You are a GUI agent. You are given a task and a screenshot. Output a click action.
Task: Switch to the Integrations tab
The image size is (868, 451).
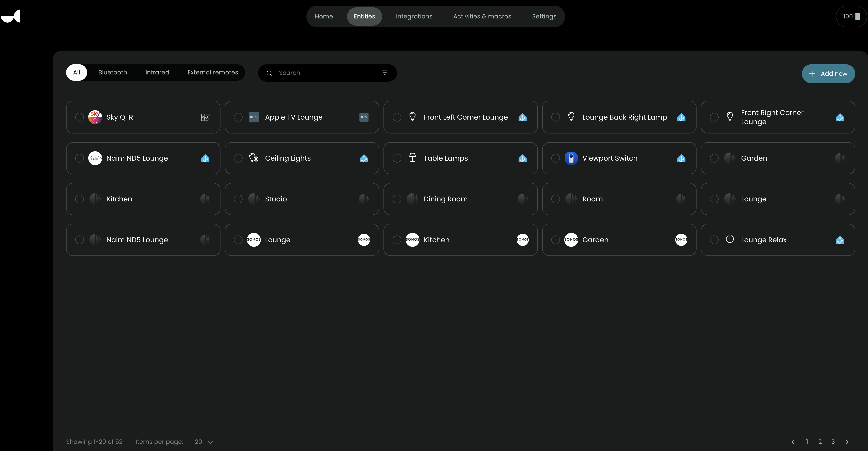[x=414, y=16]
